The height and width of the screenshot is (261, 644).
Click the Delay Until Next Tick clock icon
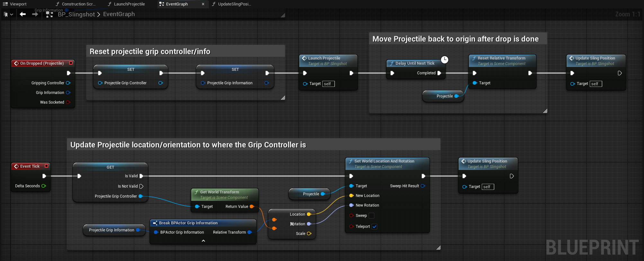[444, 60]
